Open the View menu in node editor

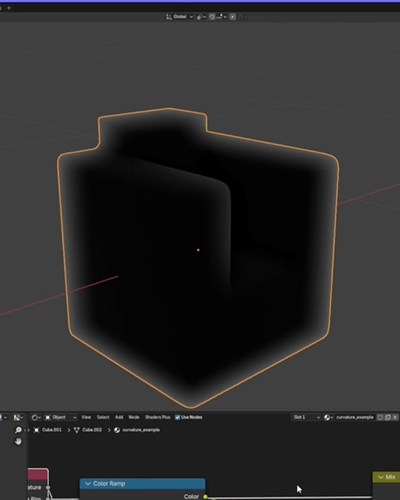(x=86, y=417)
